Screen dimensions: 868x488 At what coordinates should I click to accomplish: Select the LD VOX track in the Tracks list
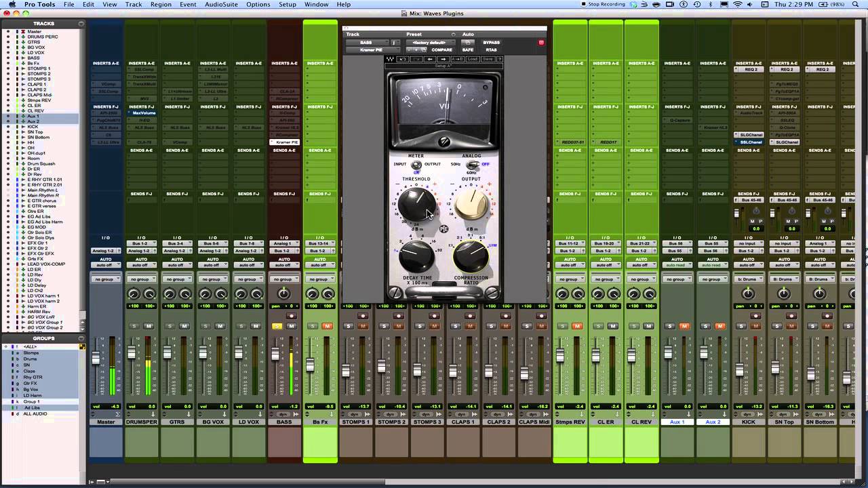[x=35, y=53]
